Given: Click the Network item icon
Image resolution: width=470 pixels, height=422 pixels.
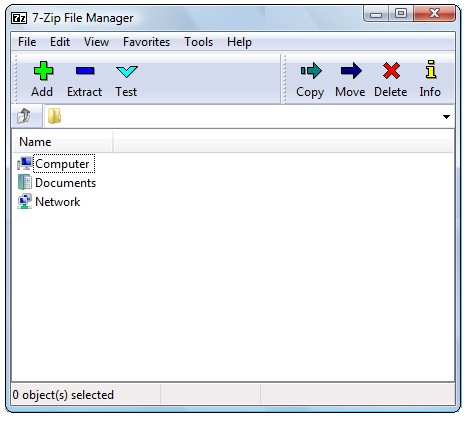Looking at the screenshot, I should (25, 202).
